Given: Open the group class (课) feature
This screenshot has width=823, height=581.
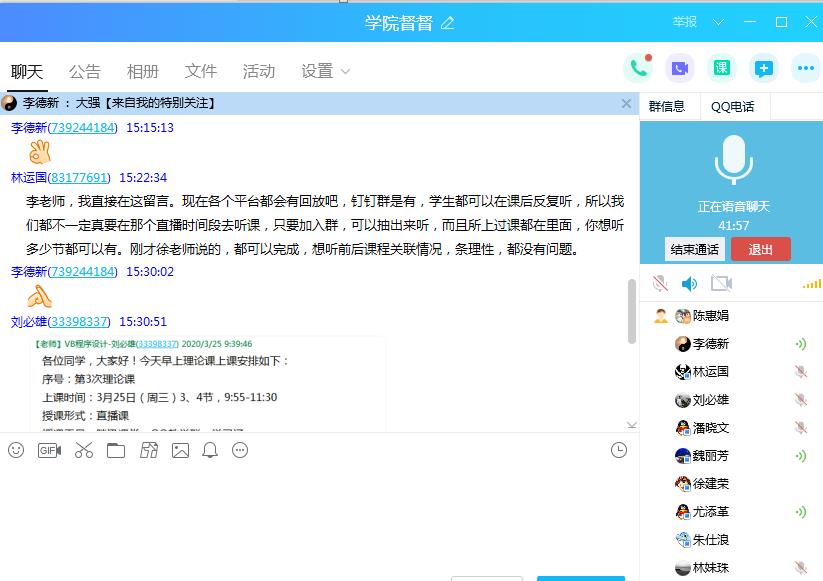Looking at the screenshot, I should [722, 68].
